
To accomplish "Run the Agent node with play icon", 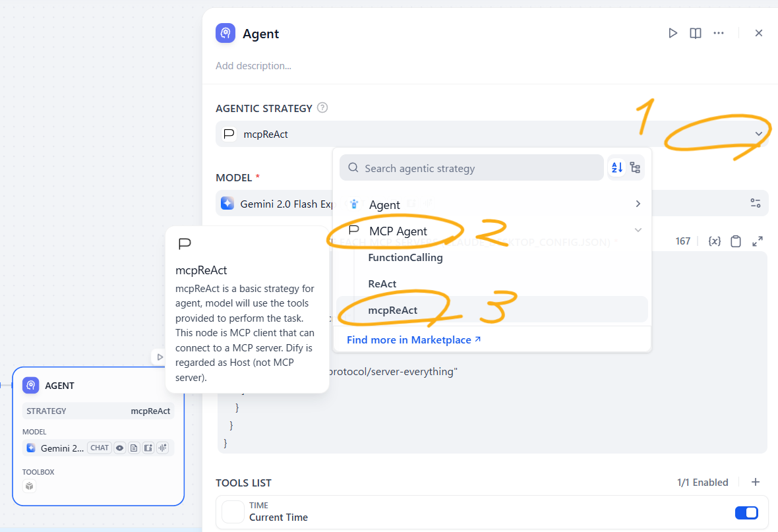I will (673, 33).
